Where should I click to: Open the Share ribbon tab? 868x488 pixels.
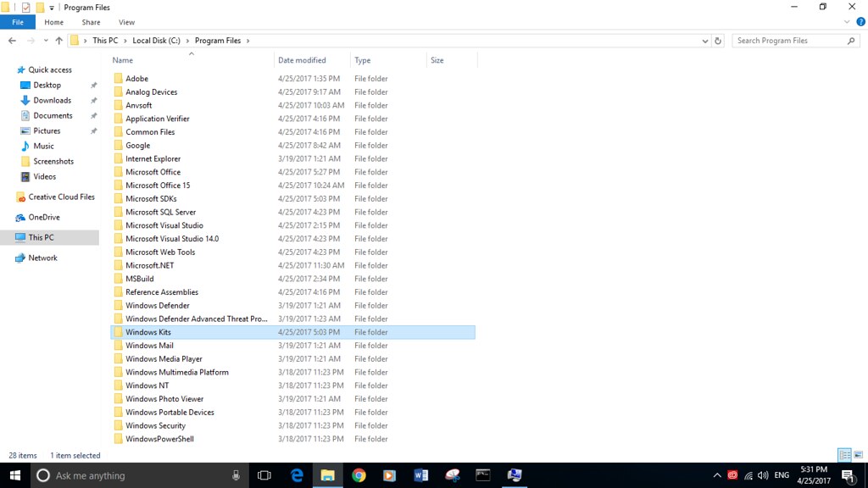[x=91, y=22]
